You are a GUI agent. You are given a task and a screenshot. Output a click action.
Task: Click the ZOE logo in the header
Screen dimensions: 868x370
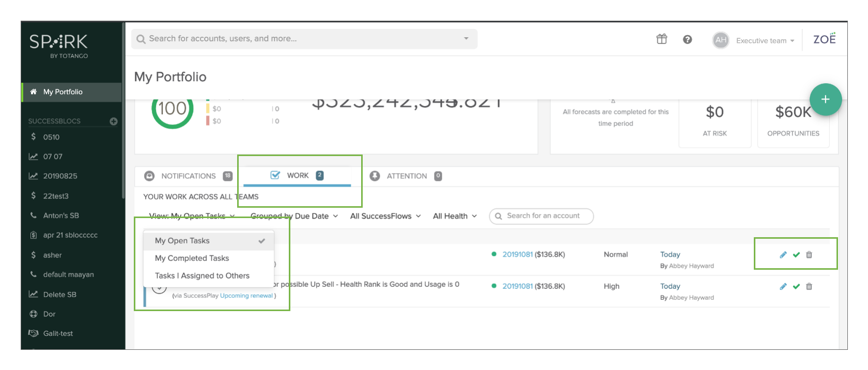pyautogui.click(x=825, y=39)
